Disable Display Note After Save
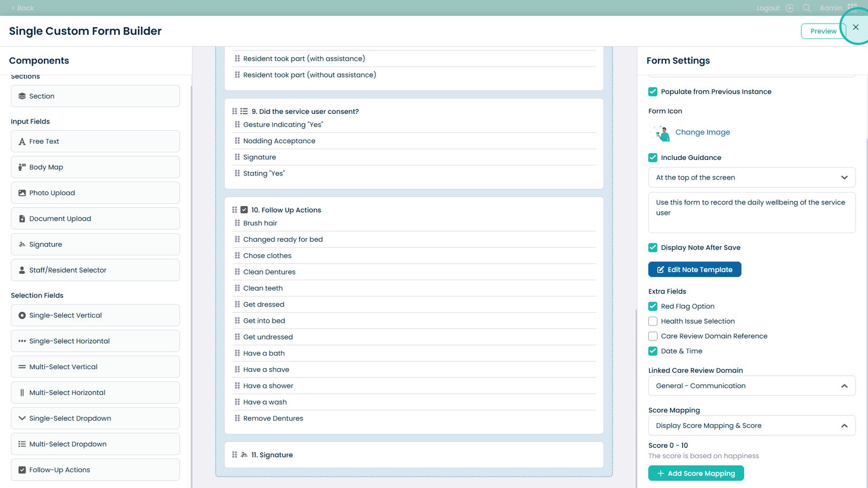This screenshot has width=868, height=488. (653, 248)
